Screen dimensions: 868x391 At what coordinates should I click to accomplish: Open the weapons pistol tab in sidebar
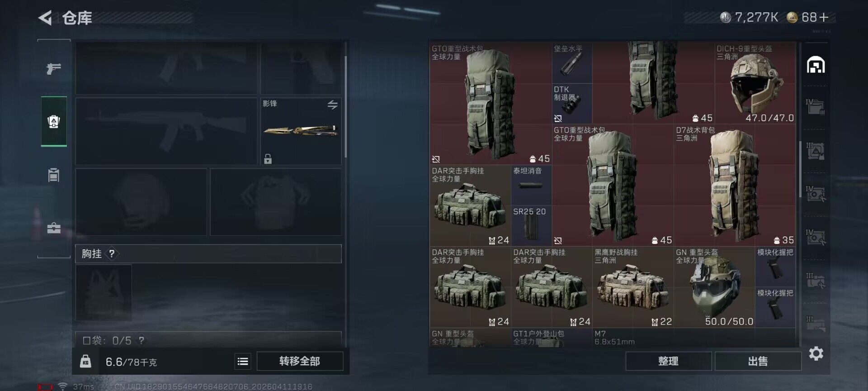[54, 69]
